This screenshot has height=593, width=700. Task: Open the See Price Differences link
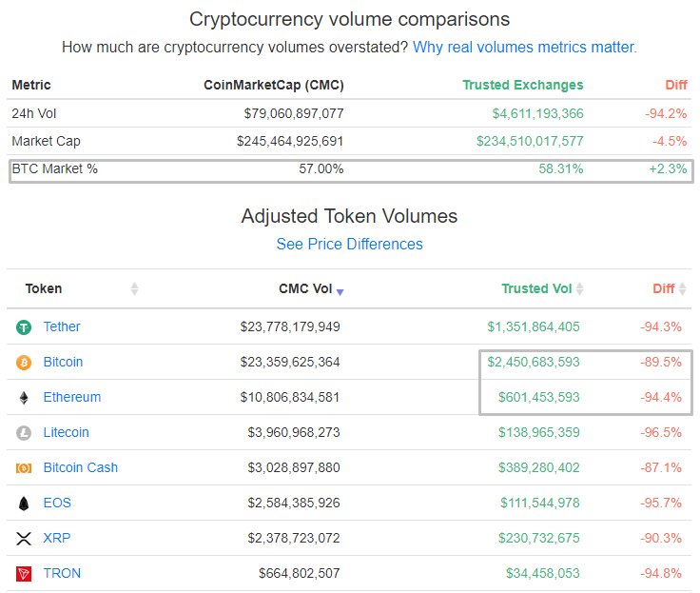coord(349,244)
